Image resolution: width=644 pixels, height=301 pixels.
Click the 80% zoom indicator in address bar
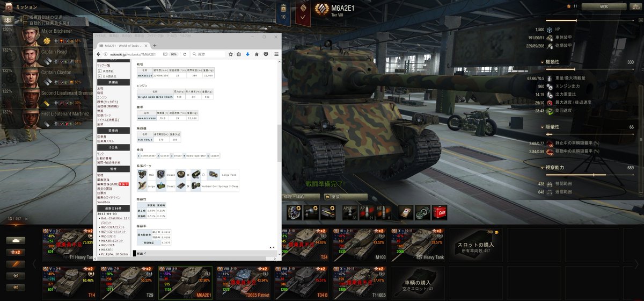click(x=174, y=54)
